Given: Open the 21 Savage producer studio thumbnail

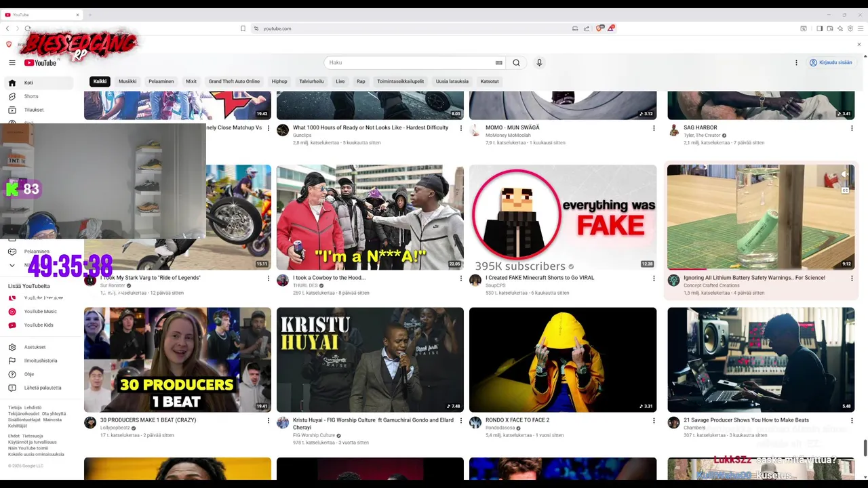Looking at the screenshot, I should (761, 360).
